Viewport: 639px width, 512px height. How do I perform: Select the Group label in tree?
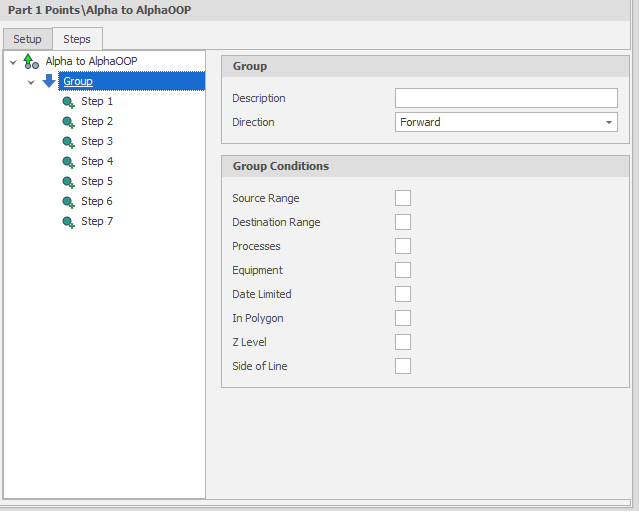(x=78, y=81)
